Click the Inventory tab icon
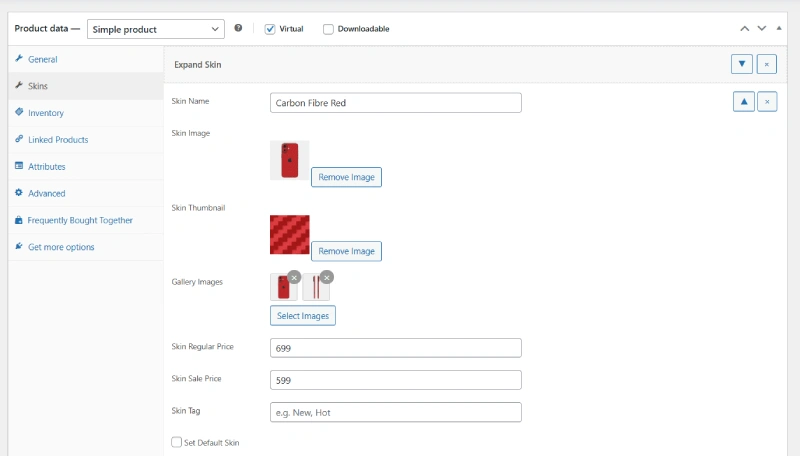 pos(19,112)
